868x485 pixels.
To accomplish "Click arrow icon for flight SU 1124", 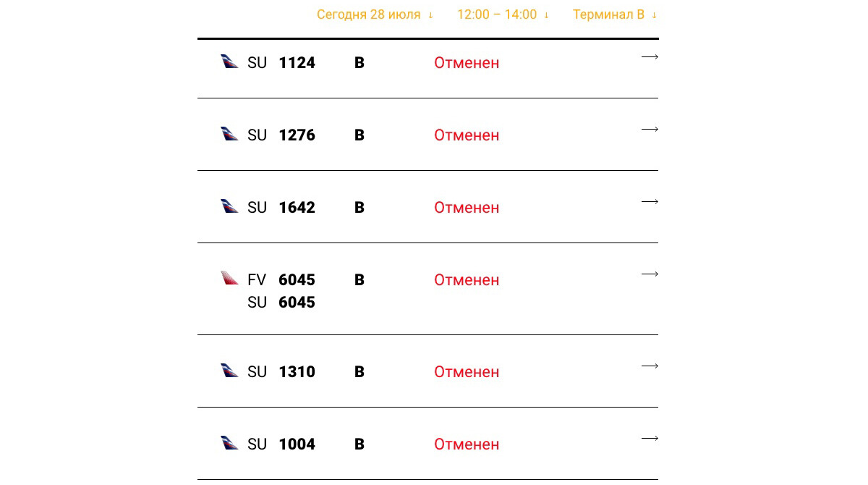I will 650,56.
